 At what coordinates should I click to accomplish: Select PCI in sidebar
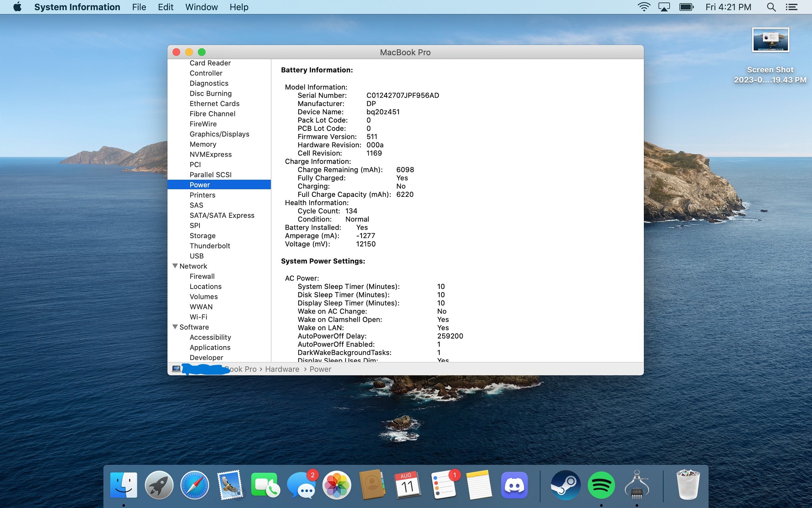pos(195,165)
